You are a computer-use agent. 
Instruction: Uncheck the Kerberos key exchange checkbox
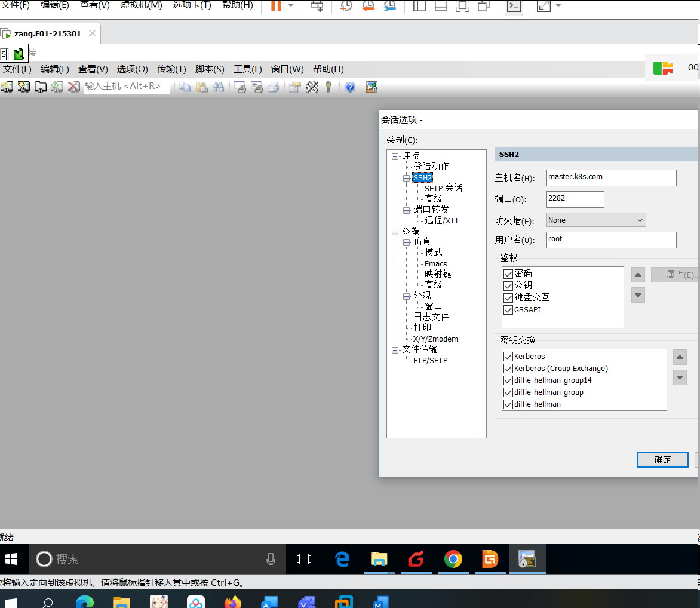(508, 356)
